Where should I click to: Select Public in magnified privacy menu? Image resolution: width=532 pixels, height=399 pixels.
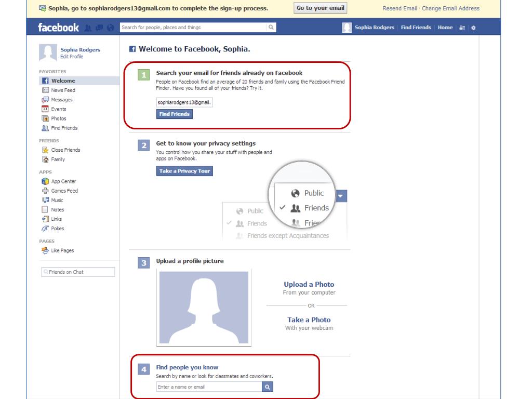click(308, 193)
